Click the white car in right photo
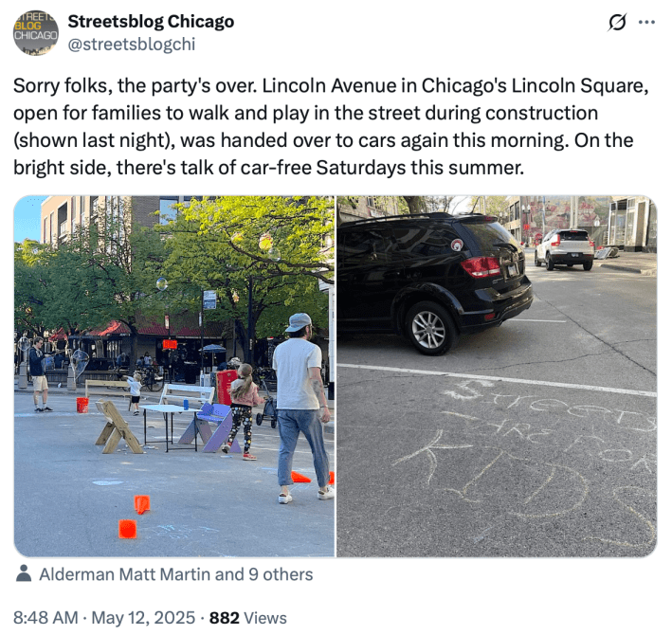The width and height of the screenshot is (672, 635). pos(565,249)
